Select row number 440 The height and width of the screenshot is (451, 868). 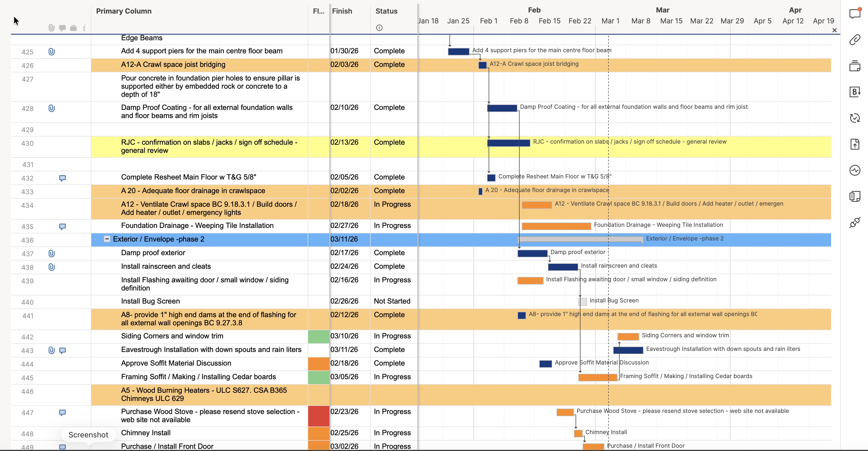27,302
